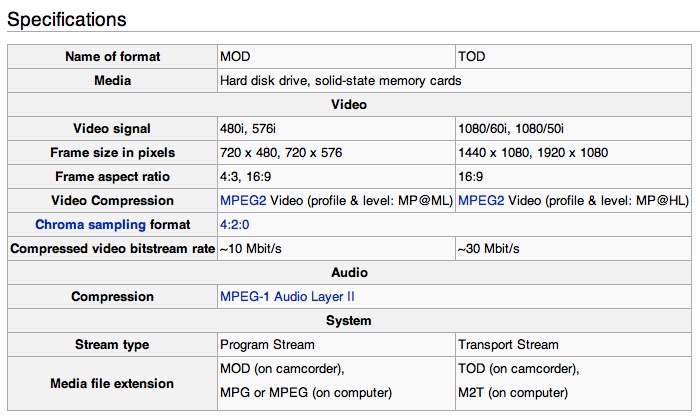Click the Specifications heading
Screen dimensions: 700x420
pyautogui.click(x=67, y=20)
